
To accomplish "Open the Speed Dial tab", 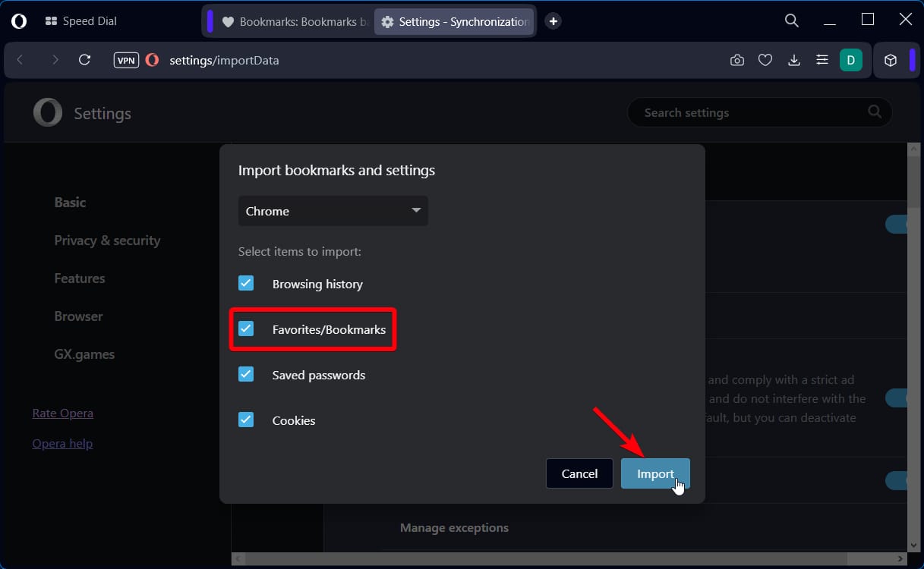I will [x=80, y=21].
